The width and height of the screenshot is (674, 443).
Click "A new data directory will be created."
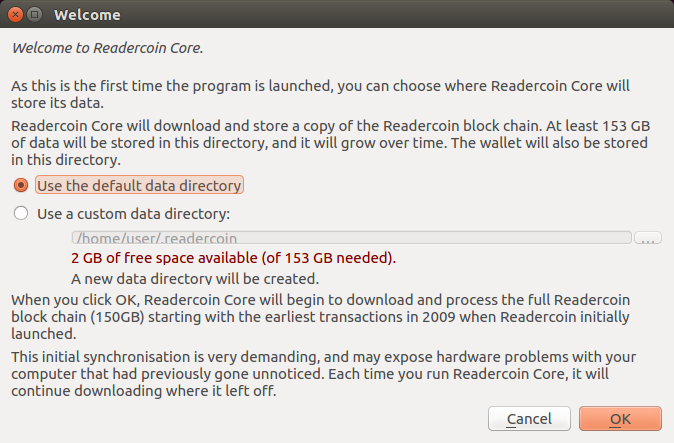click(x=195, y=278)
